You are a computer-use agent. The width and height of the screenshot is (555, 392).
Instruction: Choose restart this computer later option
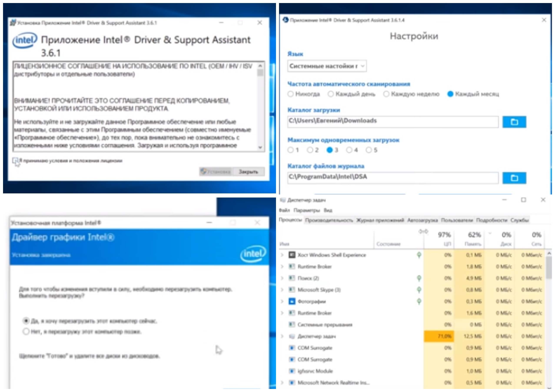click(26, 331)
